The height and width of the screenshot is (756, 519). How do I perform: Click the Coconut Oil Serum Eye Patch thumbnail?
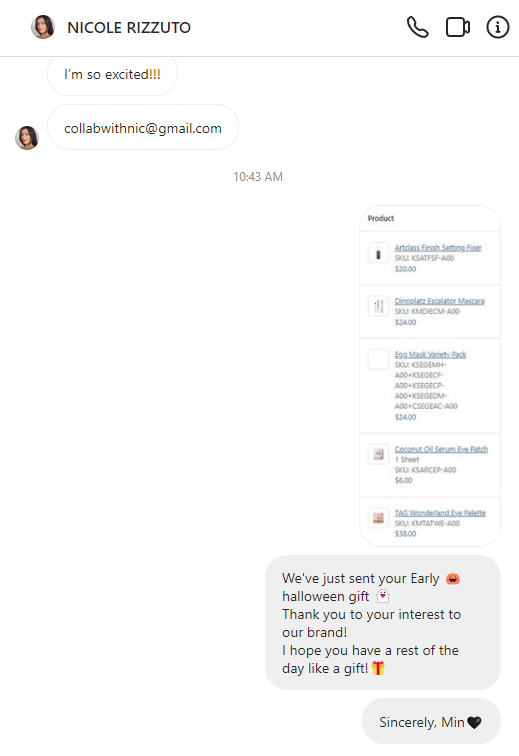[x=378, y=454]
